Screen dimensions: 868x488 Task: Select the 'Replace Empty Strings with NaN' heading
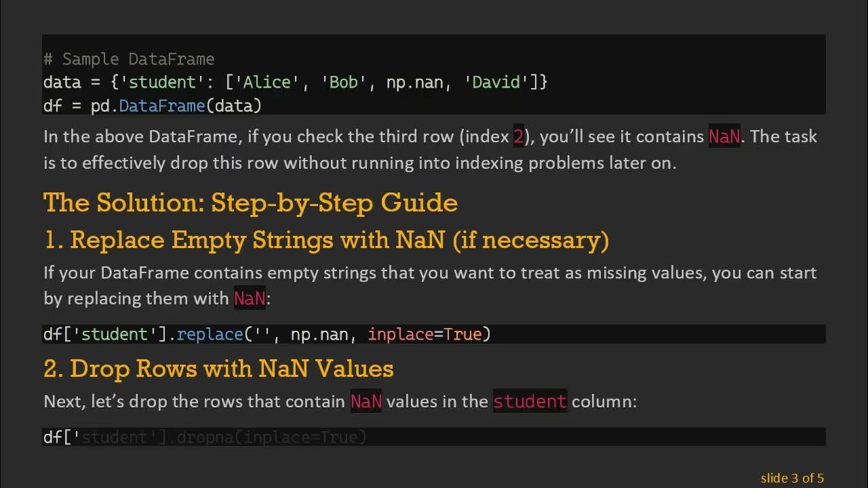[x=326, y=240]
